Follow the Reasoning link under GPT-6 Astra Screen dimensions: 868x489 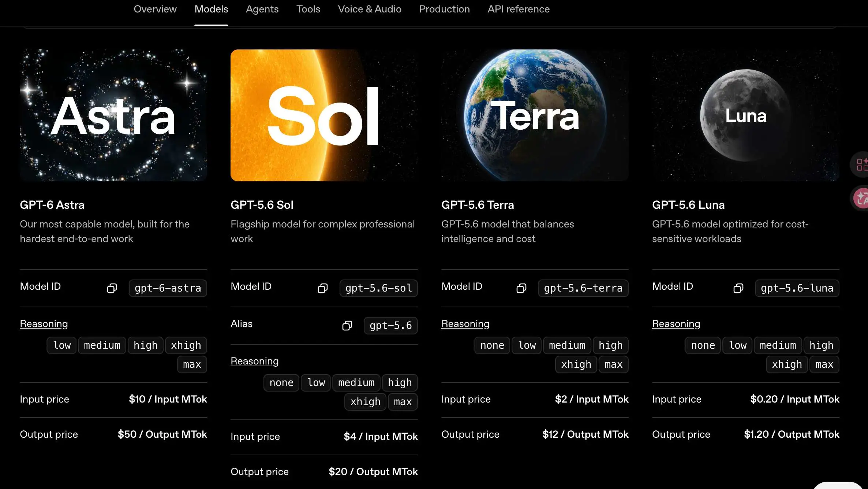point(44,324)
